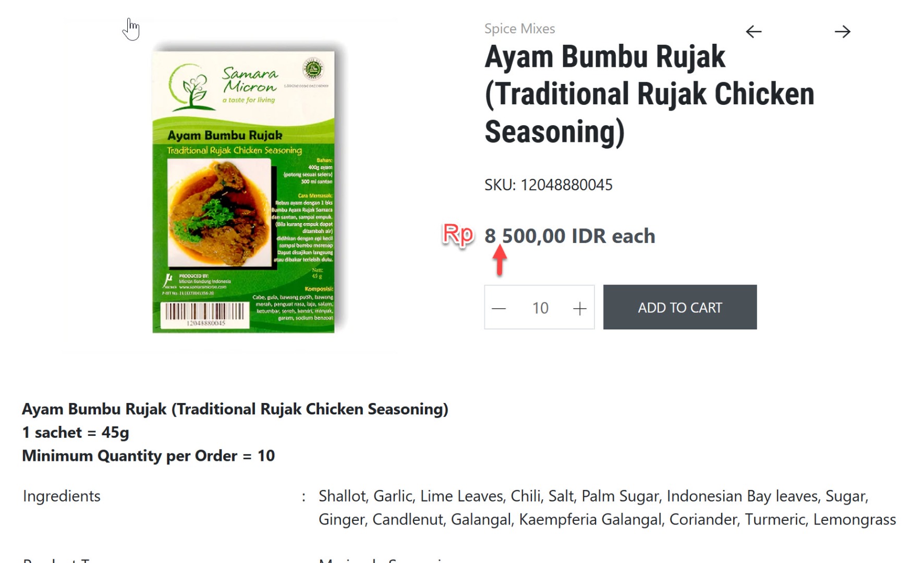924x563 pixels.
Task: Click the red upward arrow annotation
Action: click(500, 260)
